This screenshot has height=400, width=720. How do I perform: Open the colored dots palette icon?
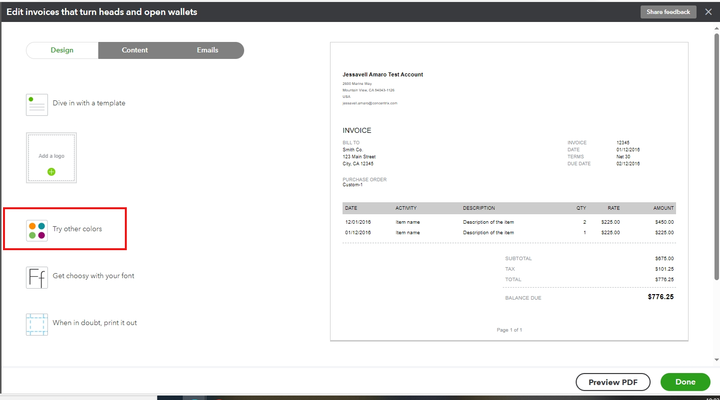pos(37,231)
